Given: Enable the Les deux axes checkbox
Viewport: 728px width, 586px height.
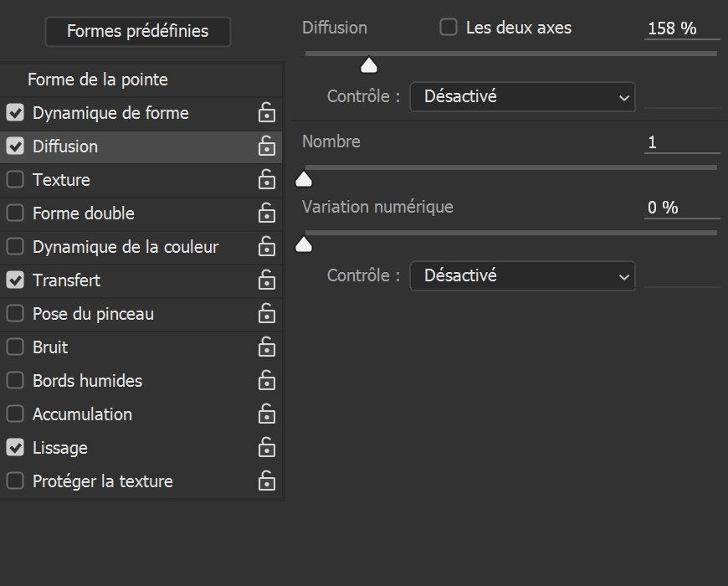Looking at the screenshot, I should pyautogui.click(x=449, y=28).
